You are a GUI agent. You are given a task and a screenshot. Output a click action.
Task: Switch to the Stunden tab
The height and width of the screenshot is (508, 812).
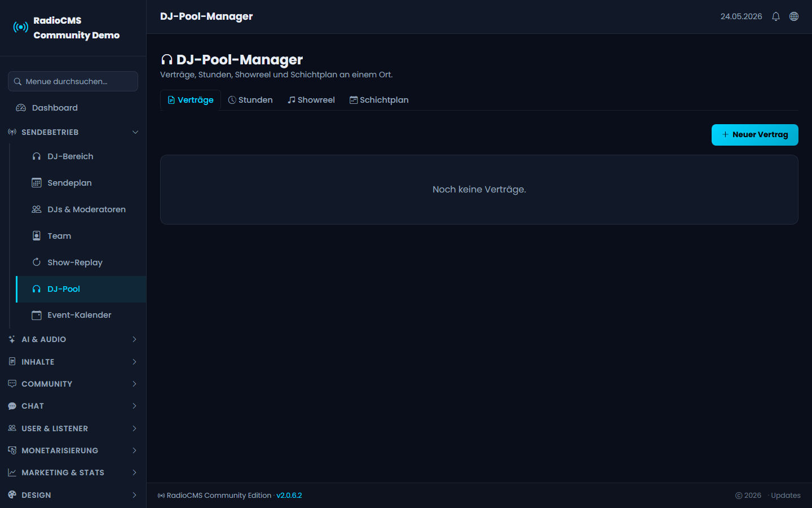(x=250, y=100)
